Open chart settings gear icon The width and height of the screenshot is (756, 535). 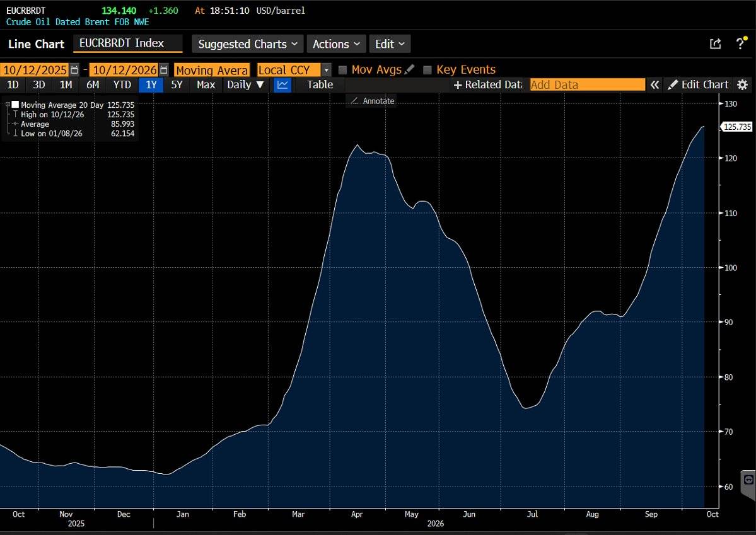[x=743, y=85]
